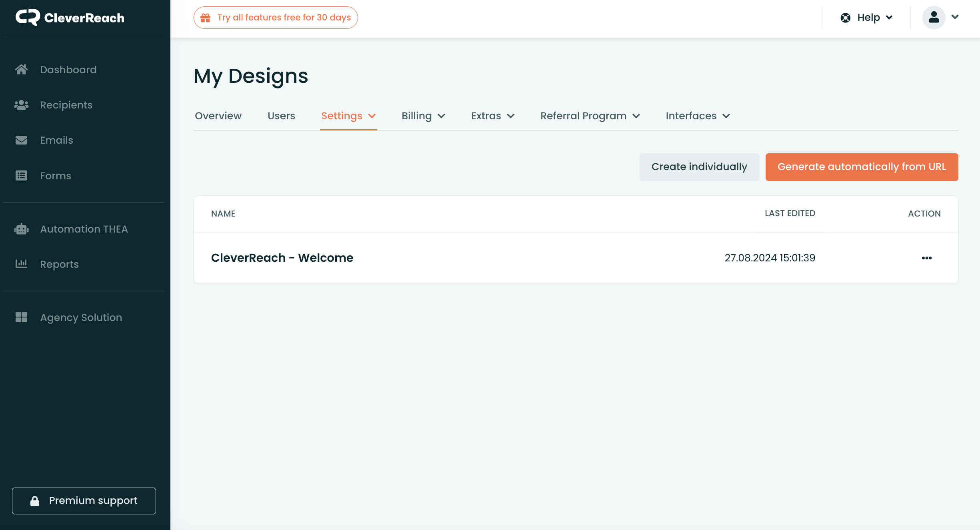Click the gift icon in trial banner
The height and width of the screenshot is (530, 980).
point(205,18)
